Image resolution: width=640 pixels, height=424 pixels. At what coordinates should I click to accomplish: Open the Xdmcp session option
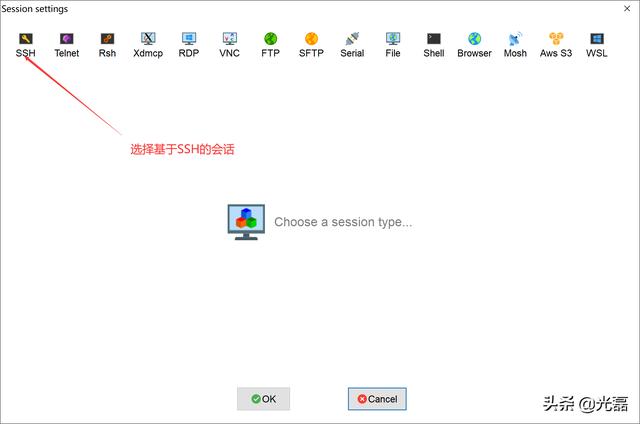(148, 45)
